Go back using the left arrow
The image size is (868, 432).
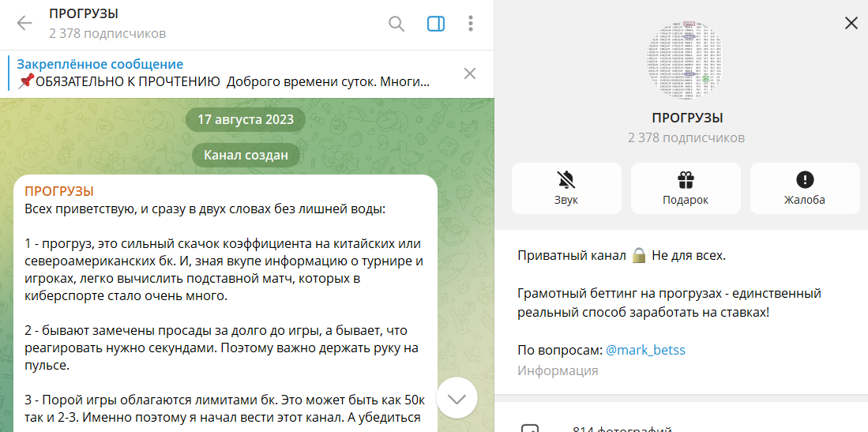click(x=24, y=24)
